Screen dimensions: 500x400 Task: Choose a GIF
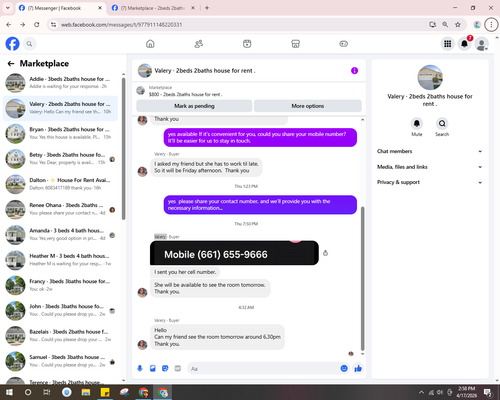[x=178, y=368]
